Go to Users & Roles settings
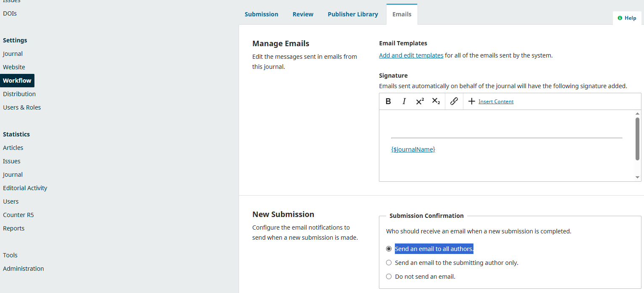The image size is (644, 293). pos(22,107)
